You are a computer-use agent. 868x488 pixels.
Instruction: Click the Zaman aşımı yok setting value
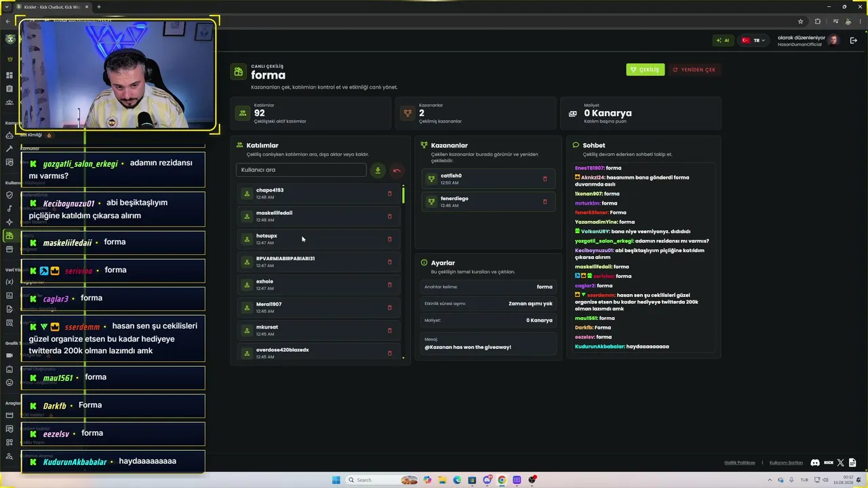530,304
